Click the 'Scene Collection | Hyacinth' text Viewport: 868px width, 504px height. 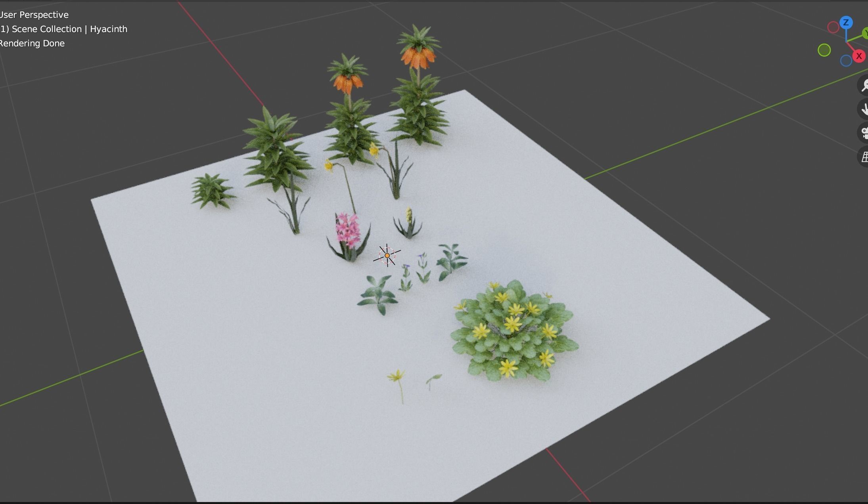click(69, 29)
